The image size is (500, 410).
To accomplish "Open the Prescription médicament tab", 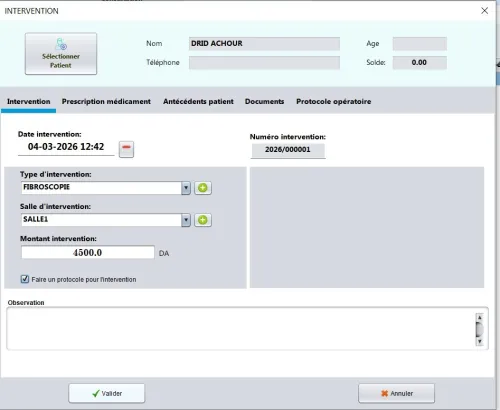I will pos(106,101).
